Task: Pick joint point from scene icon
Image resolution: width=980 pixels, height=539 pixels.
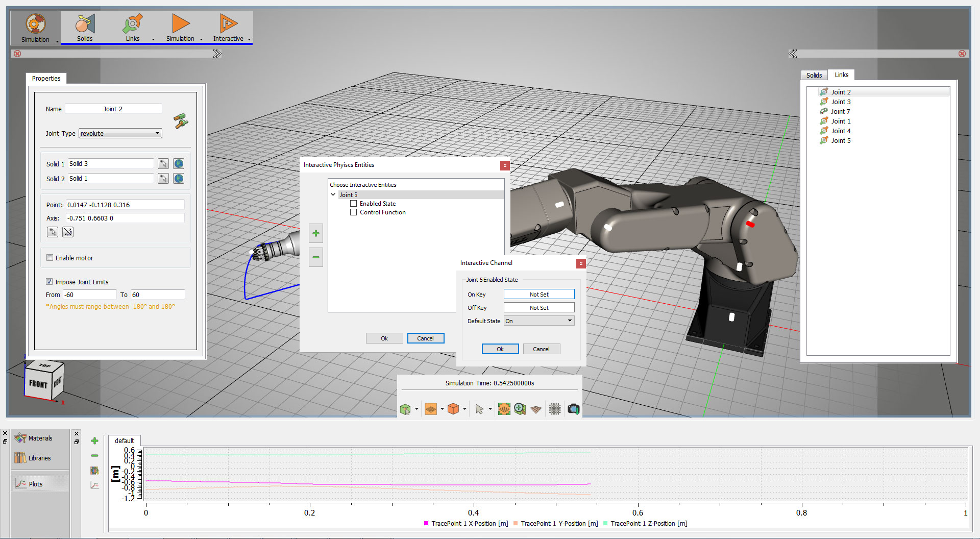Action: click(x=53, y=232)
